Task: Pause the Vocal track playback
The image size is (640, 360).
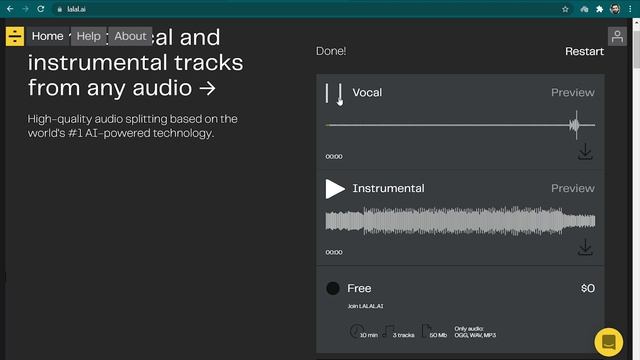Action: coord(334,93)
